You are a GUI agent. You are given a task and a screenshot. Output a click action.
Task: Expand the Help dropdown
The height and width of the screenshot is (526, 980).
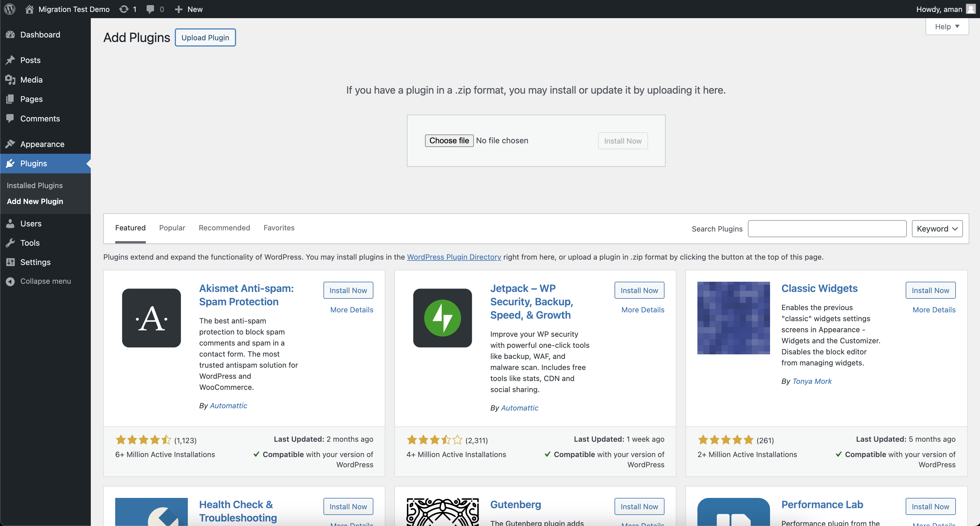pos(947,27)
